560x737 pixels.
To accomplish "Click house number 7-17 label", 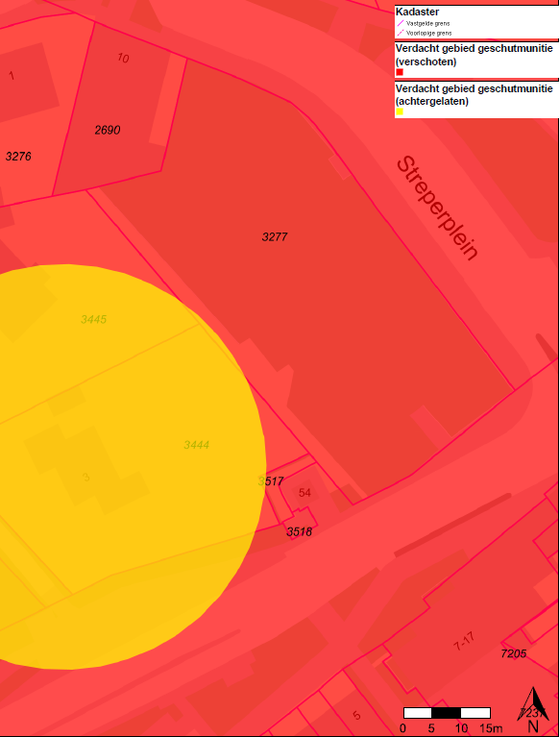I will pyautogui.click(x=464, y=641).
